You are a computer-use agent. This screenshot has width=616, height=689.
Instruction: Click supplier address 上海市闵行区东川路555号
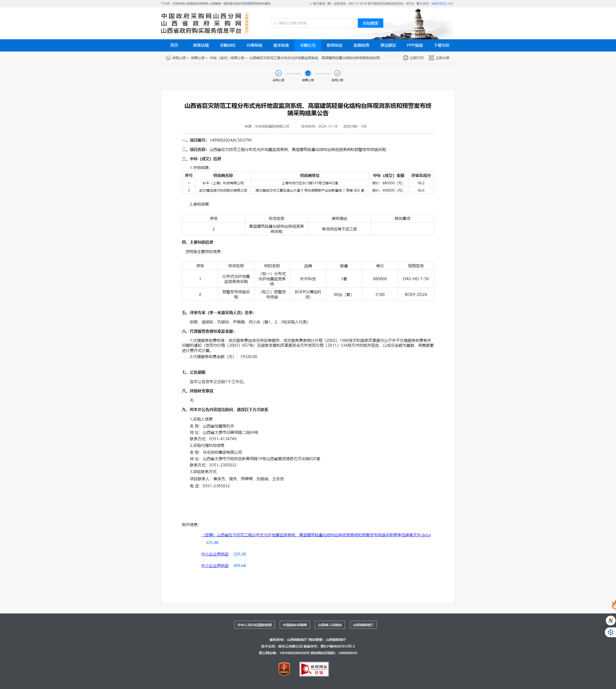click(310, 183)
